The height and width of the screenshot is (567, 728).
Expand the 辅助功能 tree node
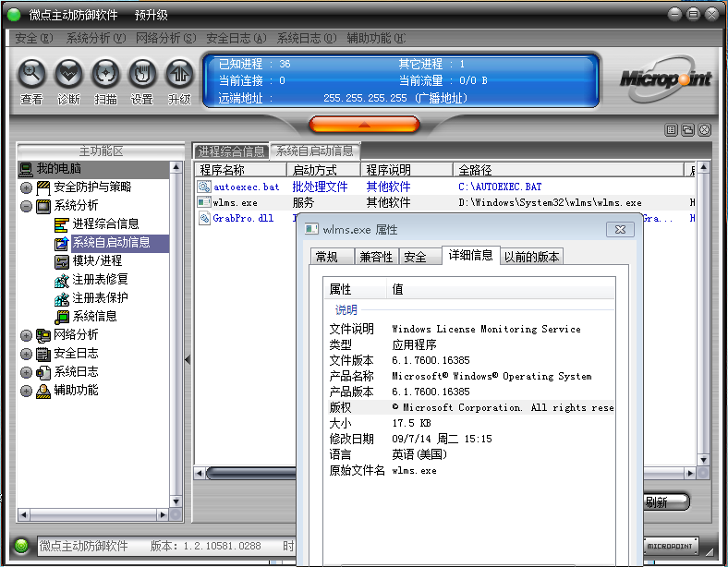[x=26, y=391]
